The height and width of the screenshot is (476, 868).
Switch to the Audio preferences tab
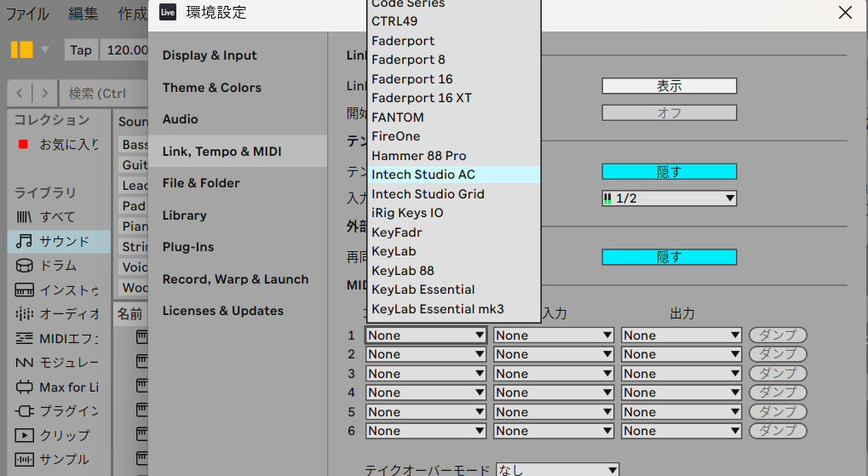point(181,119)
